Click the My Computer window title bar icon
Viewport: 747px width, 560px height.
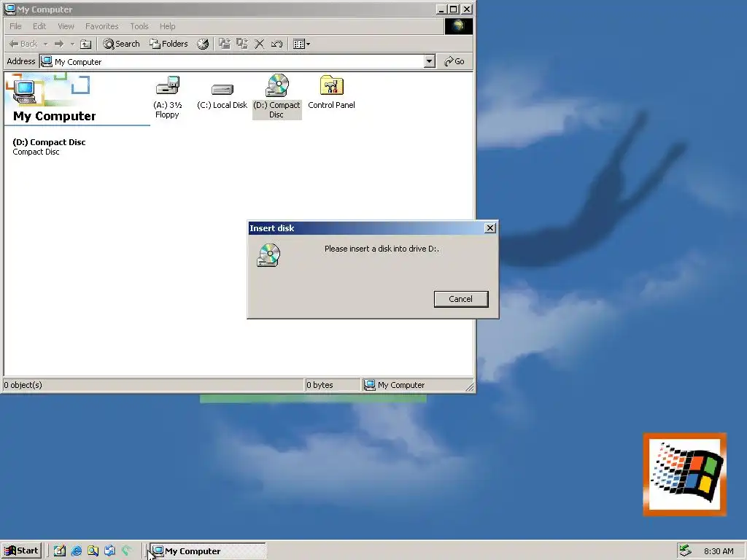tap(9, 9)
